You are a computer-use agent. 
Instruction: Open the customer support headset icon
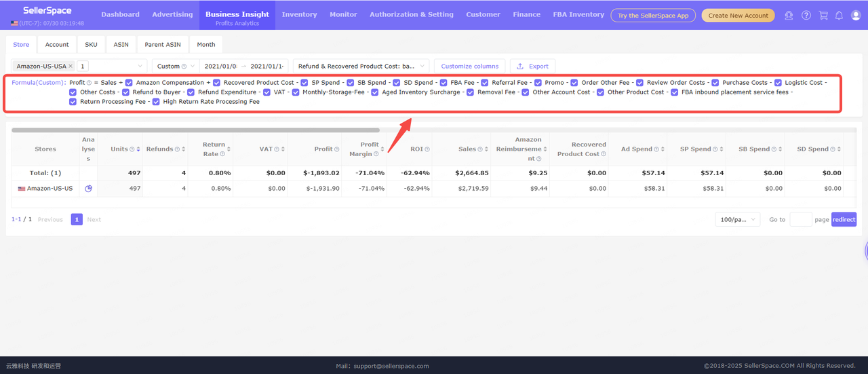(x=789, y=15)
